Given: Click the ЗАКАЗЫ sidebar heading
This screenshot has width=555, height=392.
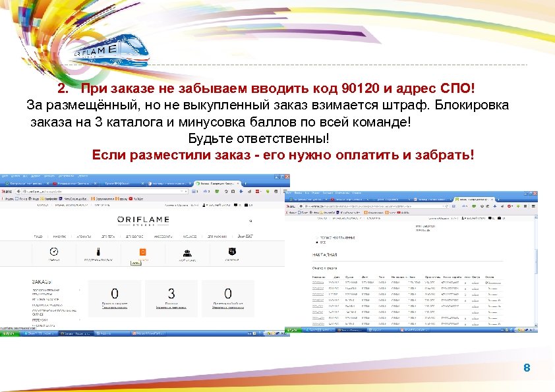Looking at the screenshot, I should tap(42, 281).
